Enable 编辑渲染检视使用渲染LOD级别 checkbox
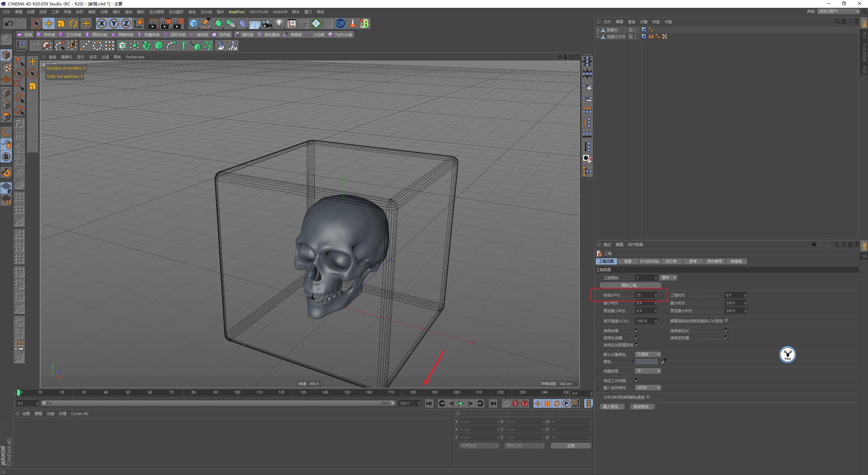The height and width of the screenshot is (475, 868). point(727,321)
